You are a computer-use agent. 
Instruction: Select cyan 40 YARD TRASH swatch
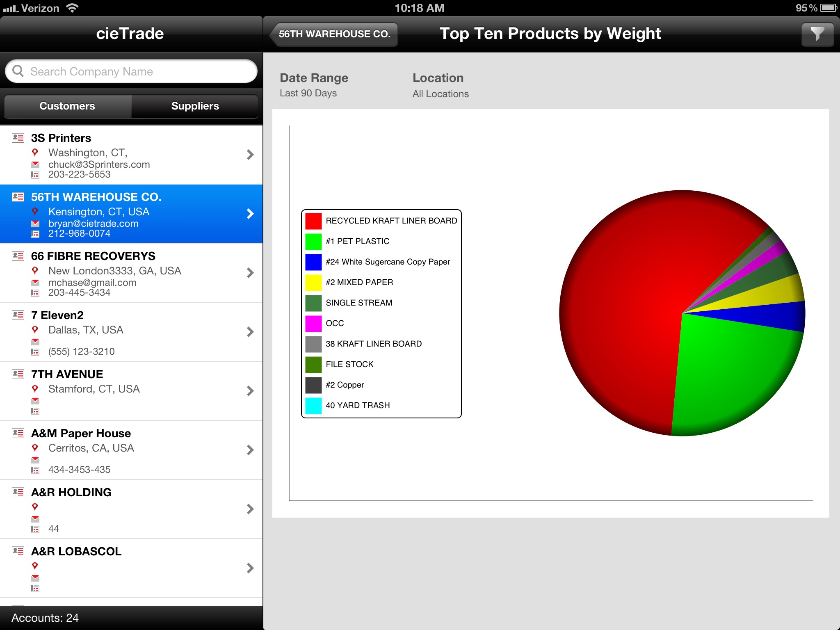click(313, 406)
